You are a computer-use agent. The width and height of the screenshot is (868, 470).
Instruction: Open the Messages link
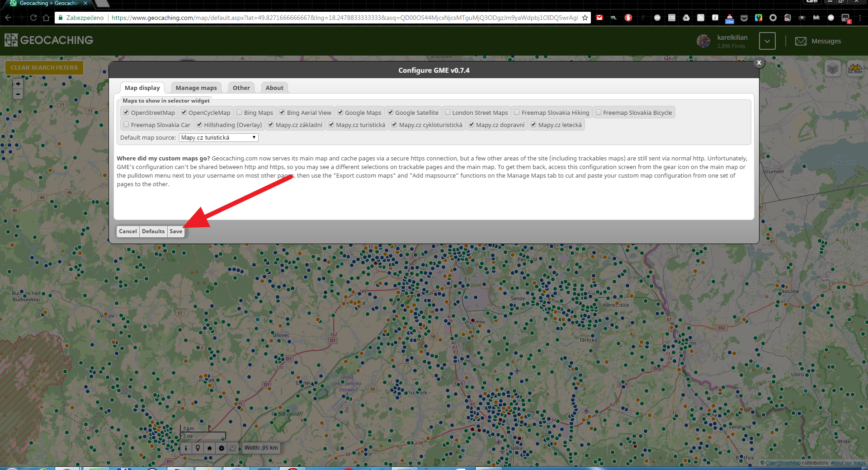click(x=826, y=41)
